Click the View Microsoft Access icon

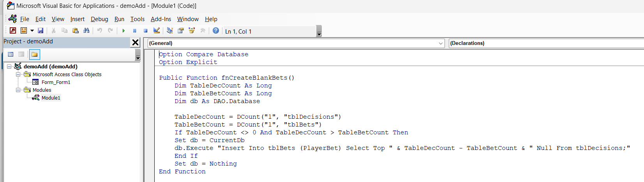click(x=13, y=30)
